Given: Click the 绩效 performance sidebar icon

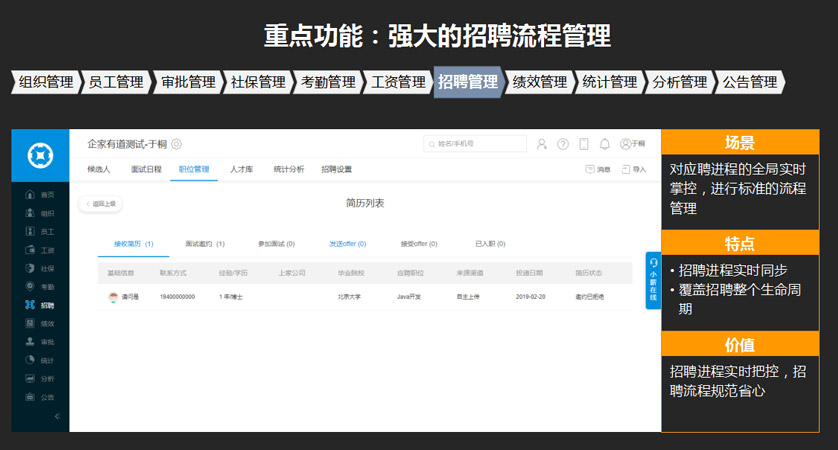Looking at the screenshot, I should coord(40,323).
